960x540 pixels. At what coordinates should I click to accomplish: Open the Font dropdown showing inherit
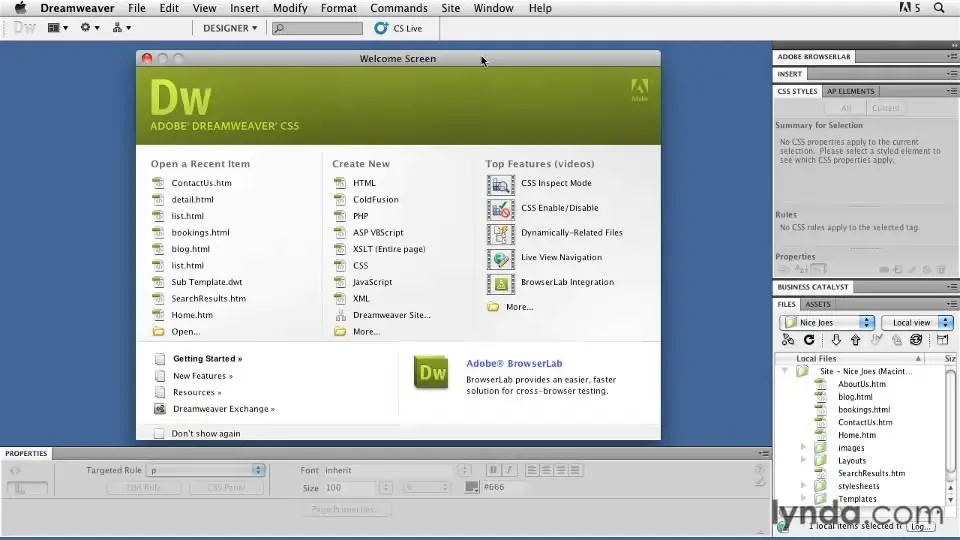(397, 470)
